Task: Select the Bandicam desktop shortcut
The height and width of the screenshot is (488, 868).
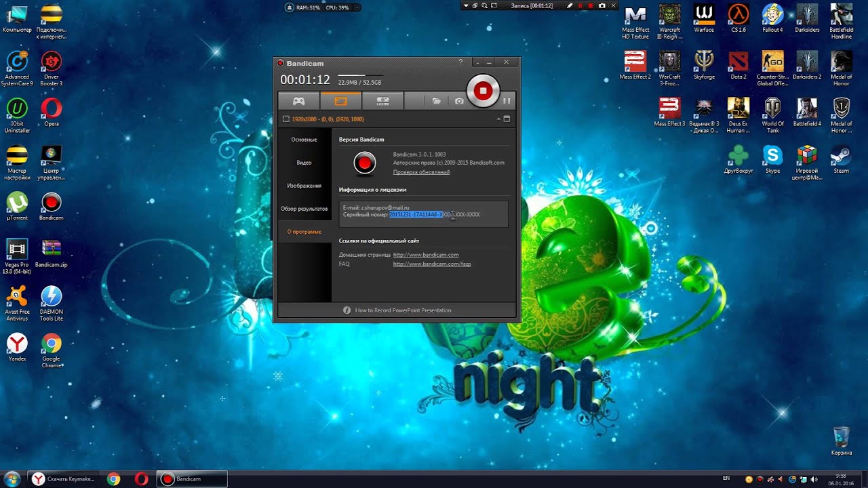Action: pyautogui.click(x=52, y=207)
